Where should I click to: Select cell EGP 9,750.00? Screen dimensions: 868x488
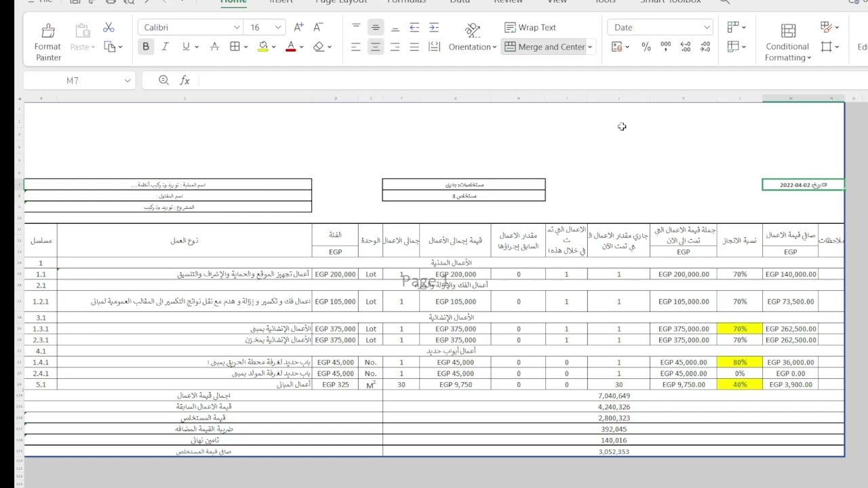(x=683, y=385)
